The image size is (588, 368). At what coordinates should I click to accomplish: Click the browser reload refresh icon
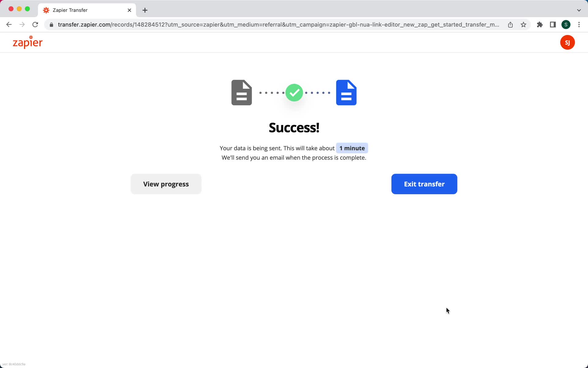36,25
